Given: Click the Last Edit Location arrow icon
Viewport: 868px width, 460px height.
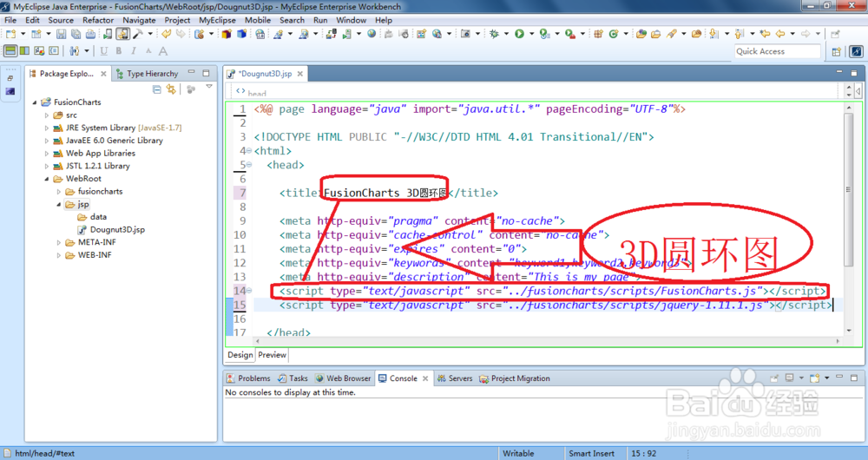Looking at the screenshot, I should coord(765,35).
